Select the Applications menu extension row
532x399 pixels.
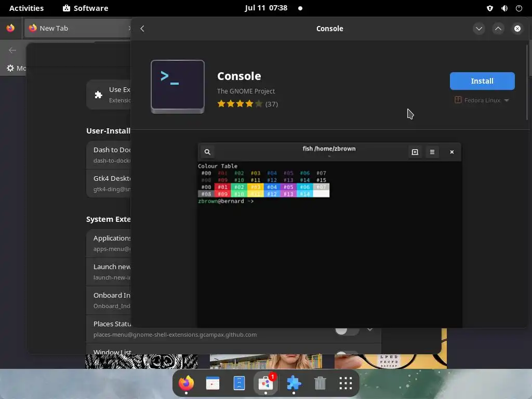(x=109, y=243)
